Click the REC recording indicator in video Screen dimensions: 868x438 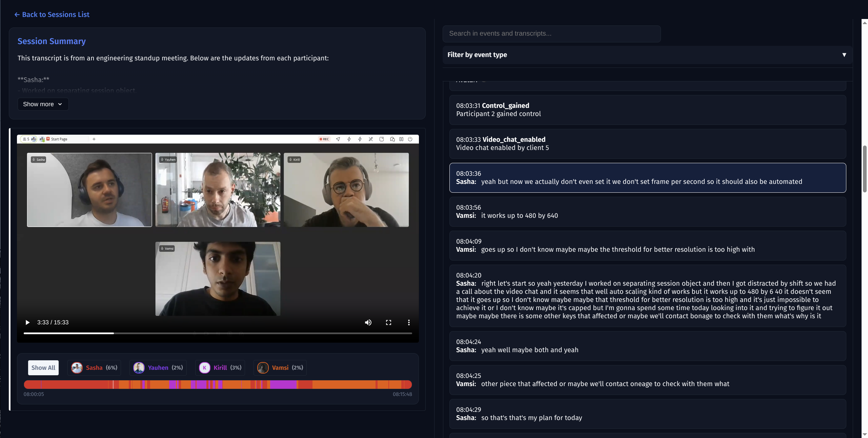point(324,139)
